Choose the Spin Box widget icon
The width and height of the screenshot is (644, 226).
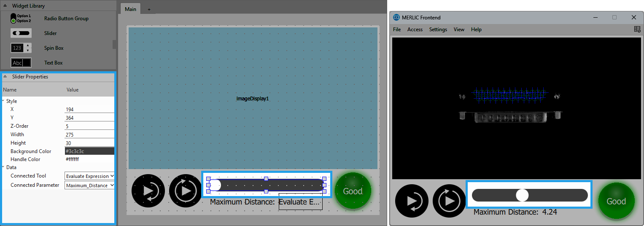point(21,48)
